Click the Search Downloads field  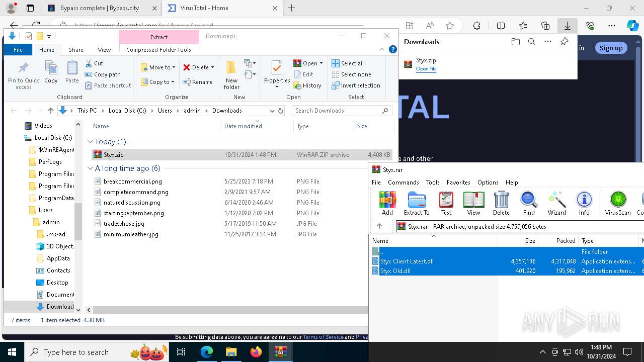(x=342, y=111)
